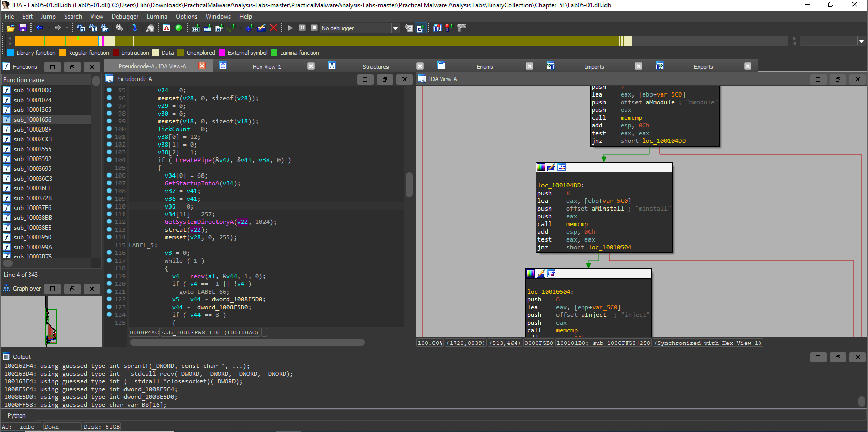Toggle breakpoint dot on pseudocode line 104
This screenshot has height=432, width=868.
pos(110,160)
